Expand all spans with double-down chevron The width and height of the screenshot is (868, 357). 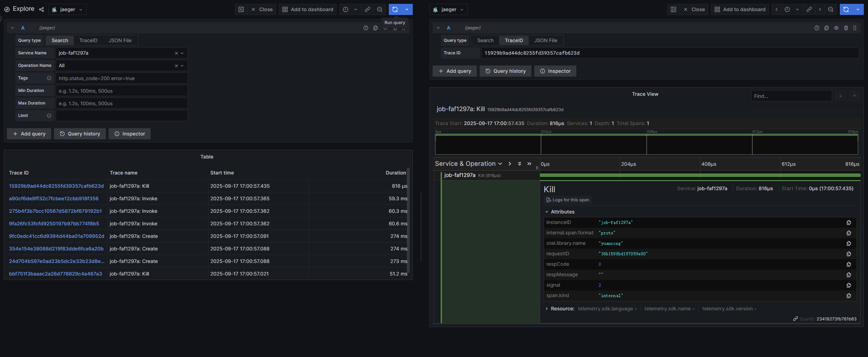click(x=519, y=164)
